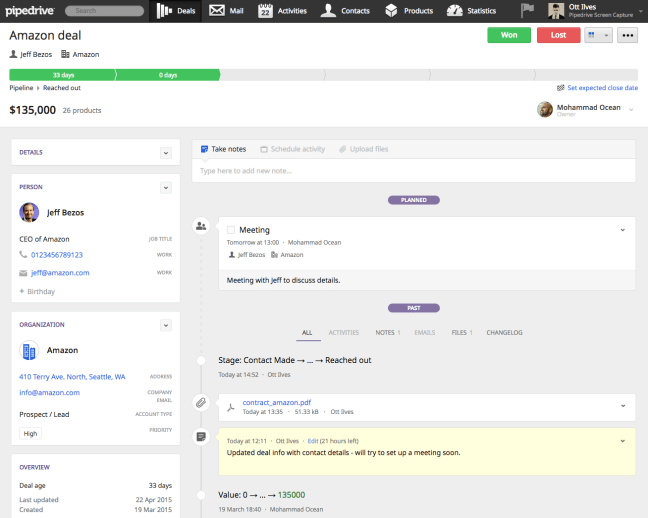Click the Amazon organization building icon
The image size is (648, 518).
(29, 351)
